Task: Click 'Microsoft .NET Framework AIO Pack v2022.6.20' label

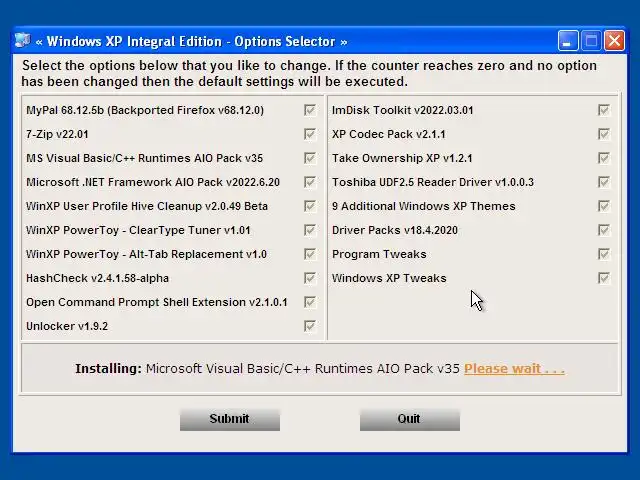Action: coord(153,182)
